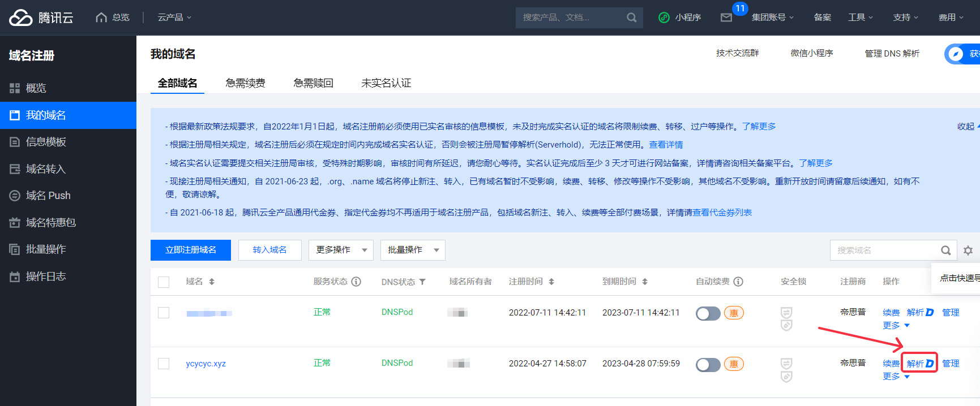
Task: Click 自动续费 info icon
Action: click(x=738, y=282)
